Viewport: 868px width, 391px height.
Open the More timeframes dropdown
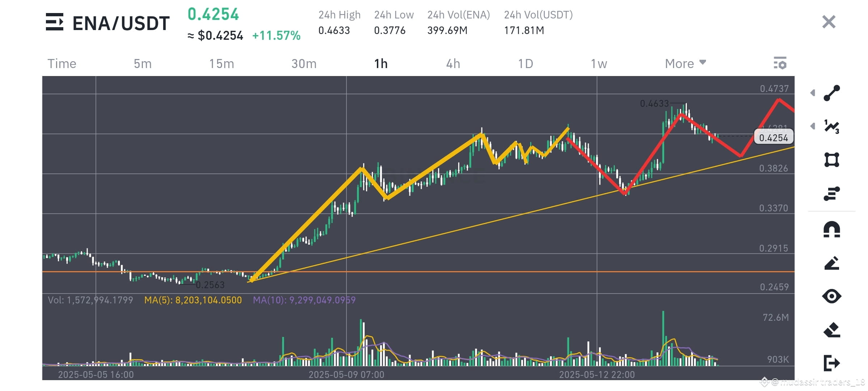(685, 63)
